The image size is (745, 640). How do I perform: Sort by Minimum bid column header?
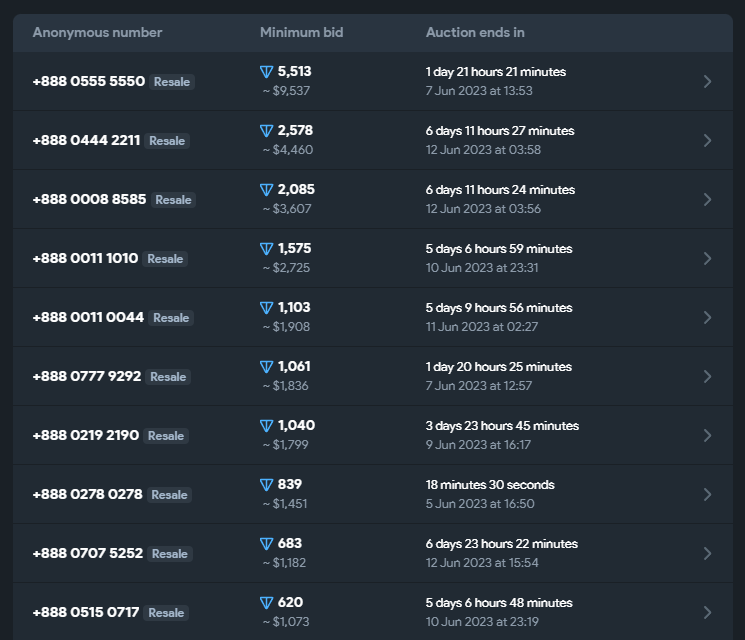pos(302,32)
